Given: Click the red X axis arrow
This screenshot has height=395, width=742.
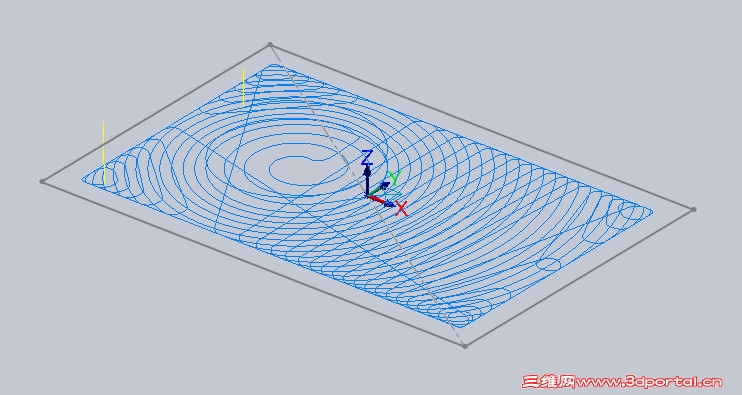Looking at the screenshot, I should click(x=381, y=201).
